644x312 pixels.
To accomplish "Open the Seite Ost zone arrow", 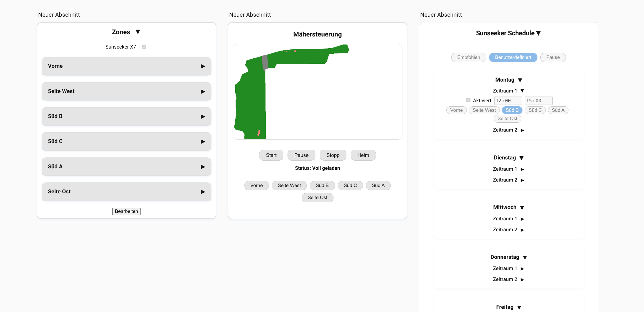I will click(203, 192).
